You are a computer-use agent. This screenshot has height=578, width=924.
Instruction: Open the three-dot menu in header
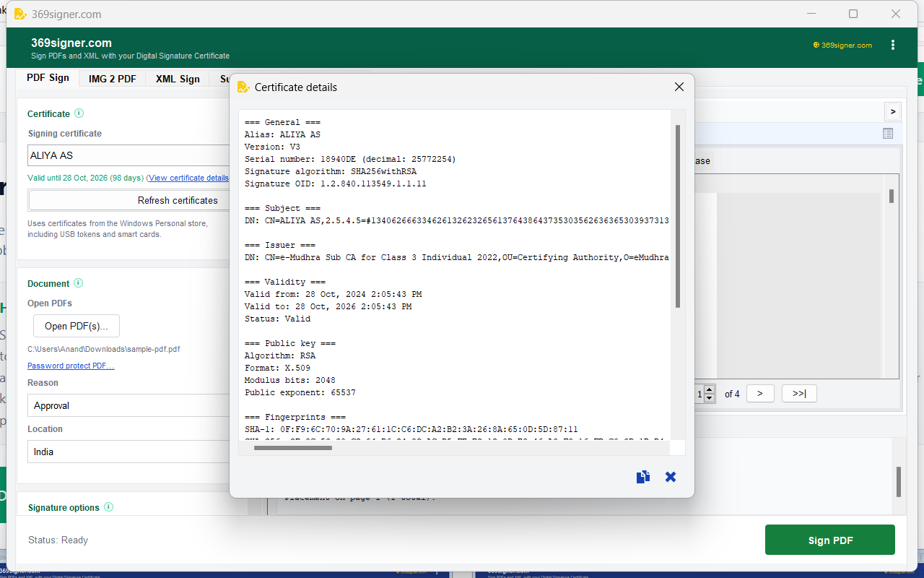coord(893,45)
